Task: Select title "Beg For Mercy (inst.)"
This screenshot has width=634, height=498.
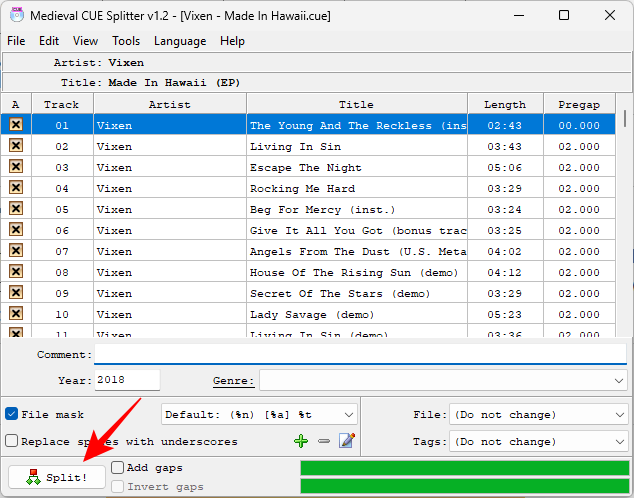Action: tap(322, 209)
